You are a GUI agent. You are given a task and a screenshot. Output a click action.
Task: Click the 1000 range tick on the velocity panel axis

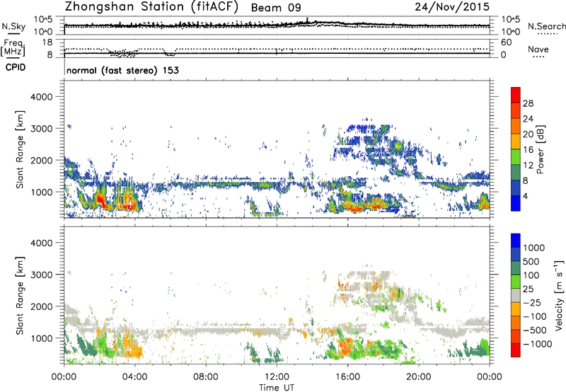click(42, 338)
